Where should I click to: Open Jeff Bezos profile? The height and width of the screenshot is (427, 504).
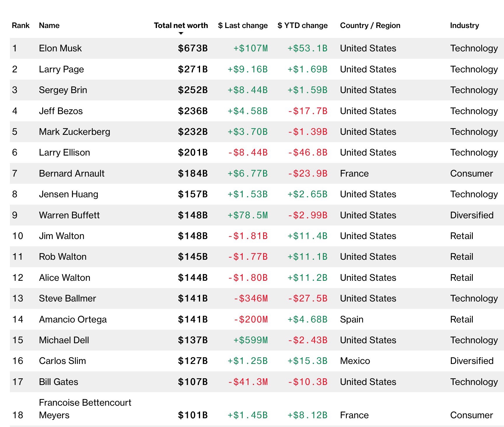pyautogui.click(x=61, y=111)
